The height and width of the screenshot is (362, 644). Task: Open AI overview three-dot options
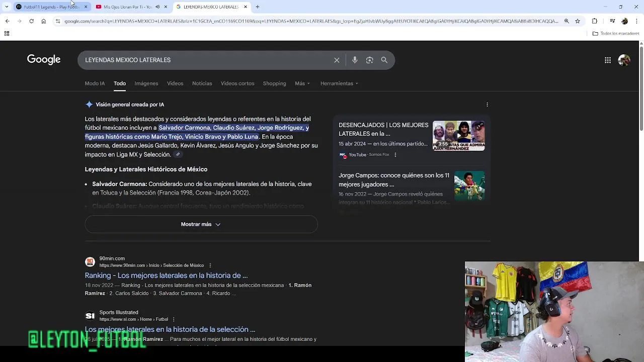click(487, 105)
